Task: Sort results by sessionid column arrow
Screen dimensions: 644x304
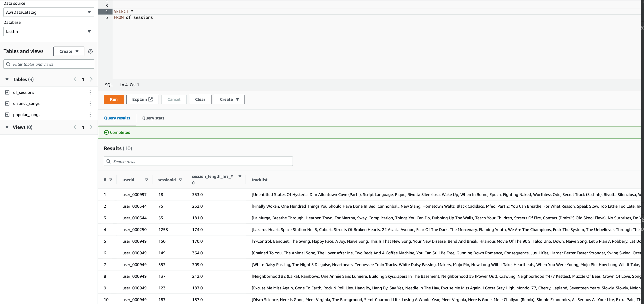Action: point(180,179)
